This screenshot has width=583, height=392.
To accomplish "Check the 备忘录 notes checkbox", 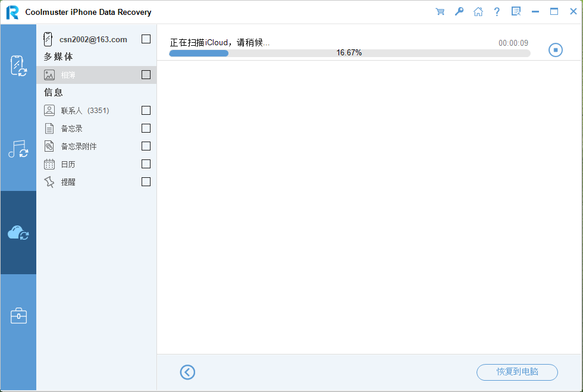I will pyautogui.click(x=146, y=128).
